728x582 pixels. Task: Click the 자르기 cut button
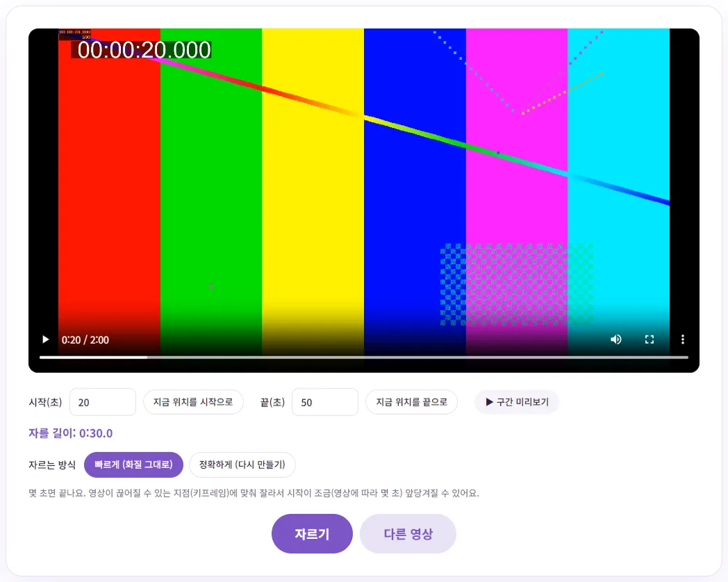tap(312, 534)
